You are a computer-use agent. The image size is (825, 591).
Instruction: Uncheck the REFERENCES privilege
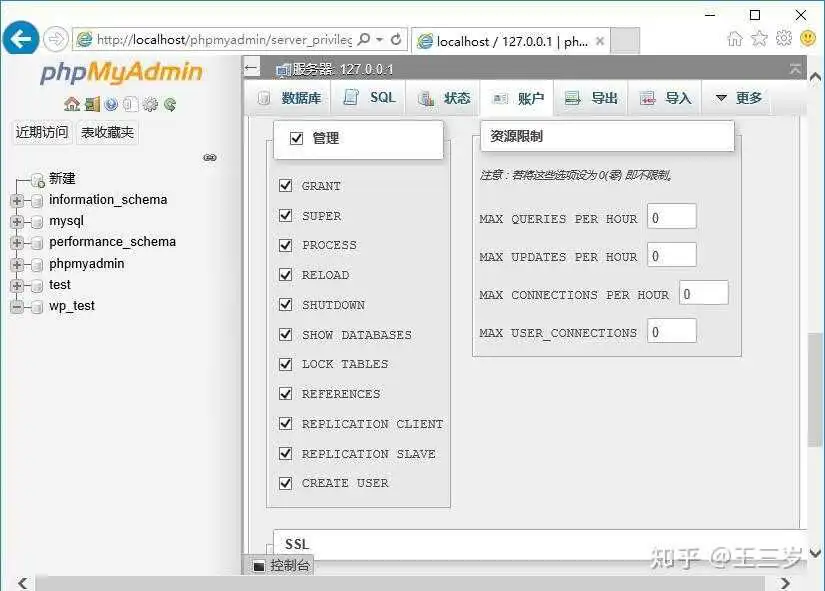[285, 394]
